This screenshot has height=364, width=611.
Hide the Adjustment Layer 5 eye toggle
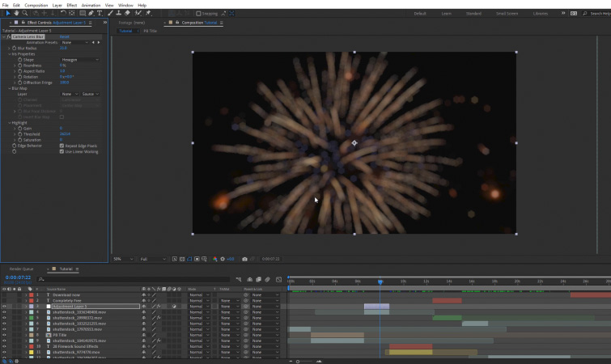[x=4, y=307]
